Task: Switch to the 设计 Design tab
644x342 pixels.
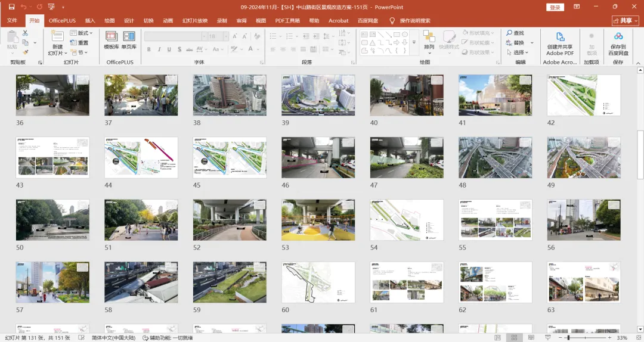Action: [129, 20]
